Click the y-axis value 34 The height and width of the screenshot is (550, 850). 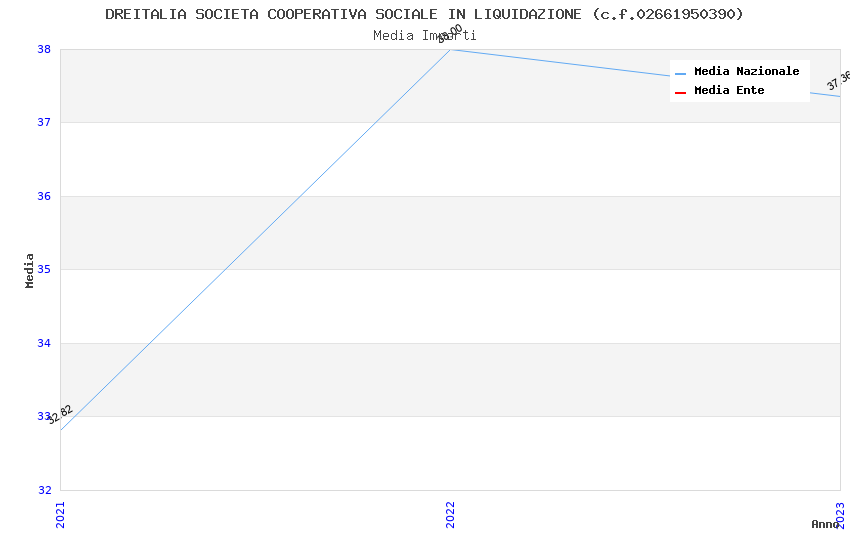(44, 343)
